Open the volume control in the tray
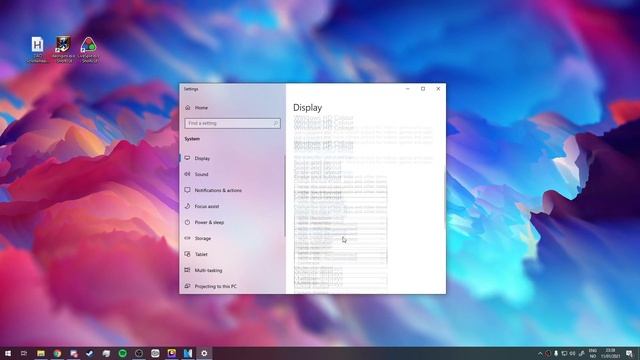 pyautogui.click(x=572, y=353)
